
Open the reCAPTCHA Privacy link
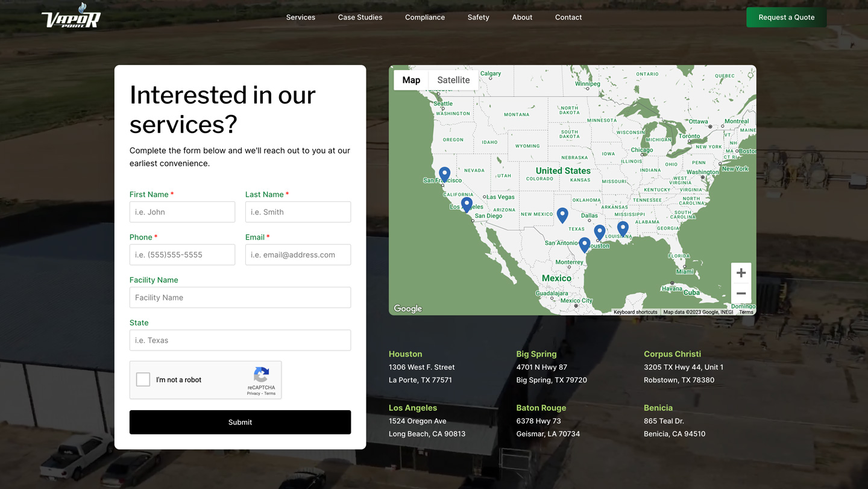tap(254, 393)
